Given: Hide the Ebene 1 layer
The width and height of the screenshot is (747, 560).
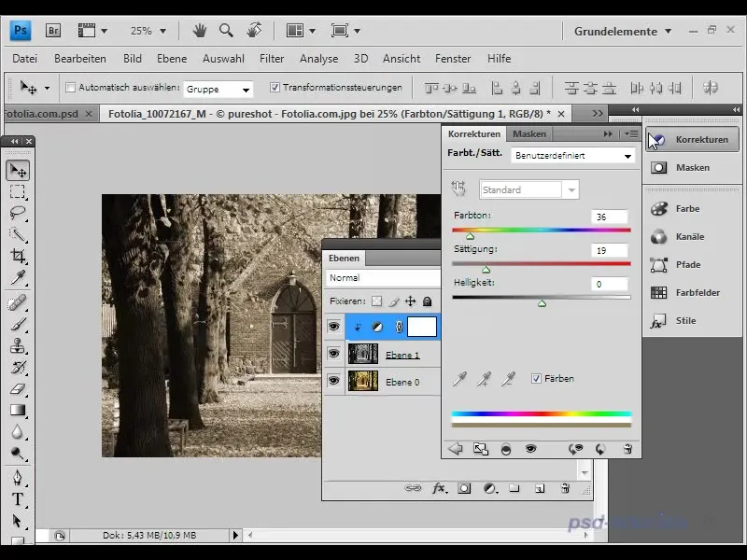Looking at the screenshot, I should pos(334,354).
